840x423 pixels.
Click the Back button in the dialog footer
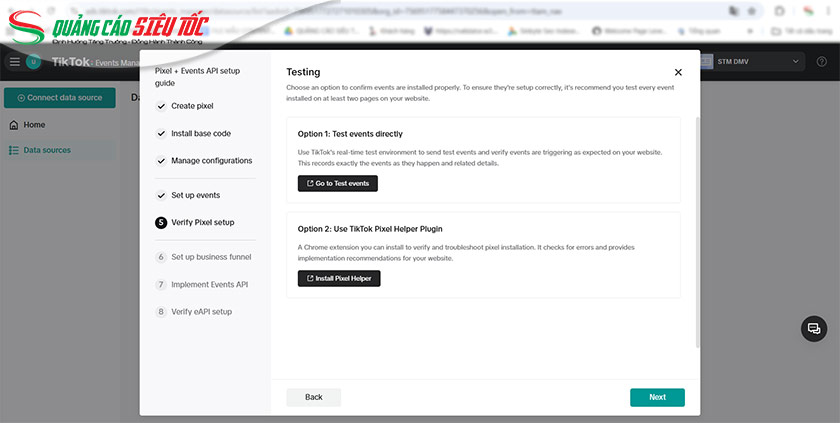coord(313,397)
